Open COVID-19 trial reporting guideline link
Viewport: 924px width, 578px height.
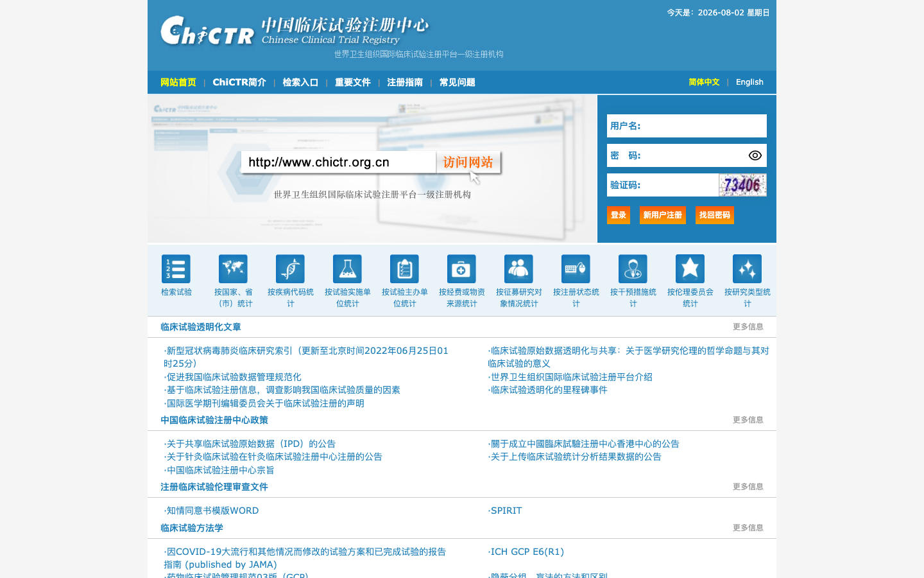coord(305,558)
